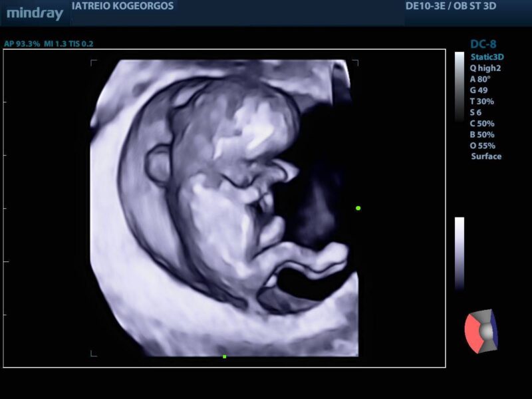Click the mindray logo

tap(35, 13)
